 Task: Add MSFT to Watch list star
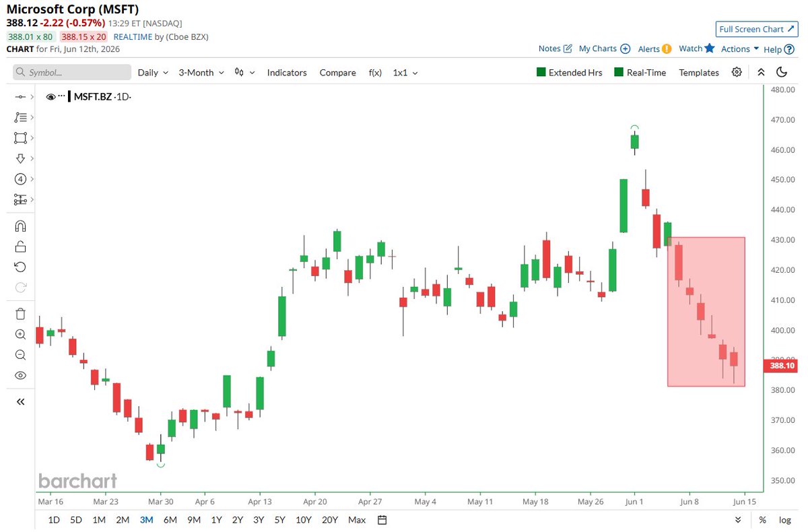(709, 48)
